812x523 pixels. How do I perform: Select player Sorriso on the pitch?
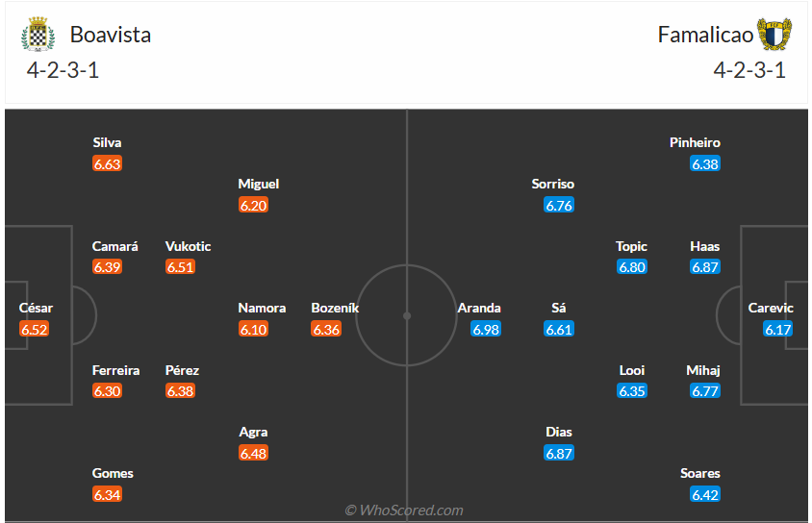[x=553, y=184]
